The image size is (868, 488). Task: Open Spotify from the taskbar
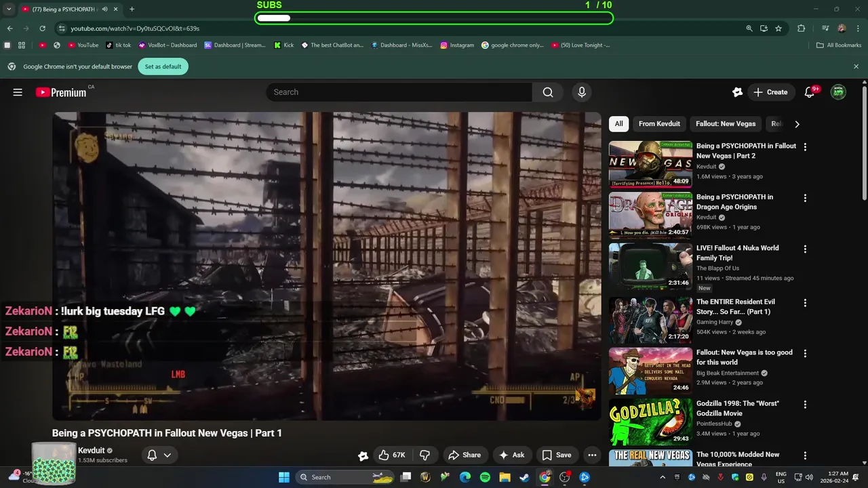point(485,477)
